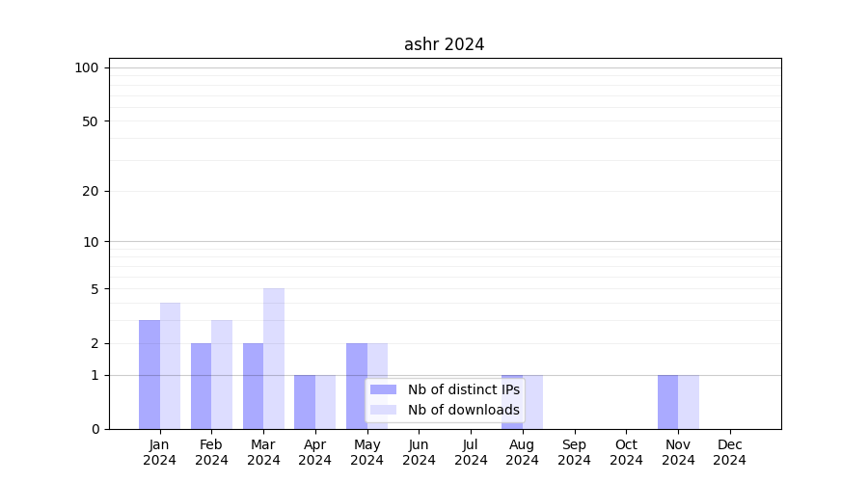
Task: Select the 'Nb of downloads' legend label
Action: [x=463, y=410]
